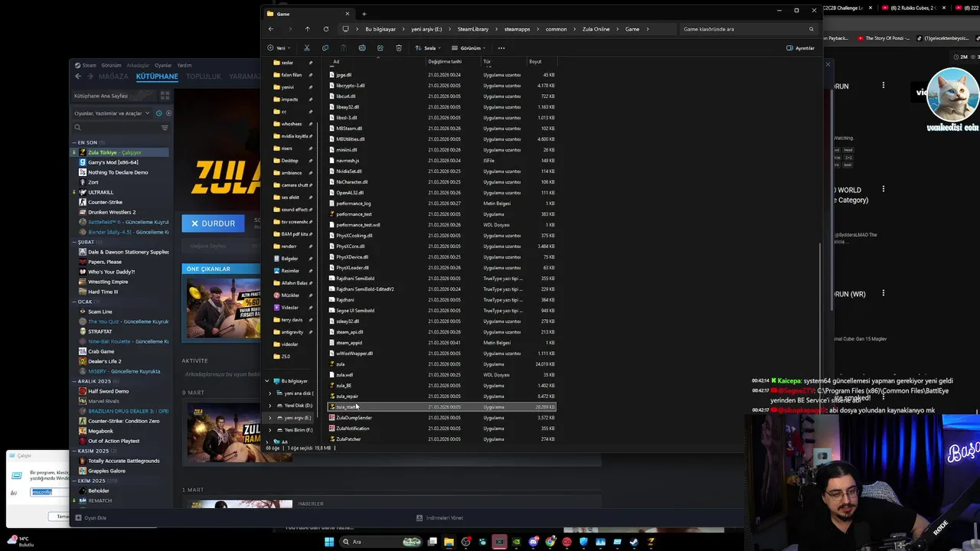
Task: Expand the 'Yerel Disk (D:)' drive node
Action: 270,406
